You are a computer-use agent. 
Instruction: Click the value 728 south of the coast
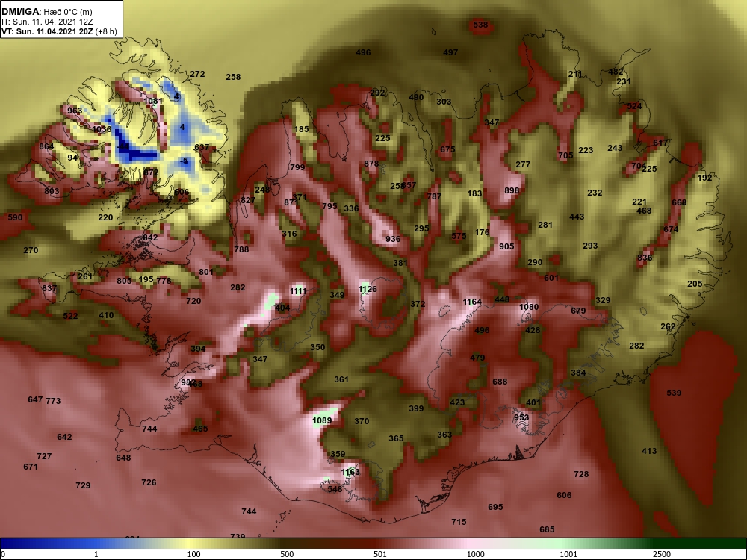tap(581, 474)
